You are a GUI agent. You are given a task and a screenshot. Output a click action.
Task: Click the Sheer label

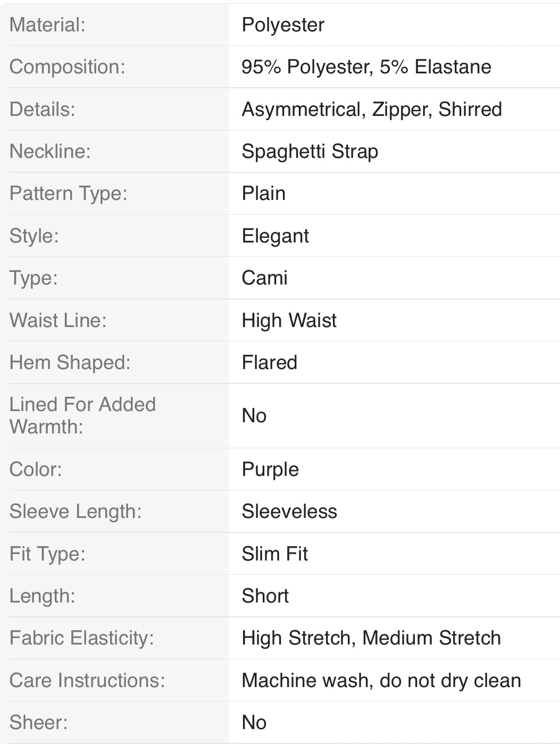(39, 723)
